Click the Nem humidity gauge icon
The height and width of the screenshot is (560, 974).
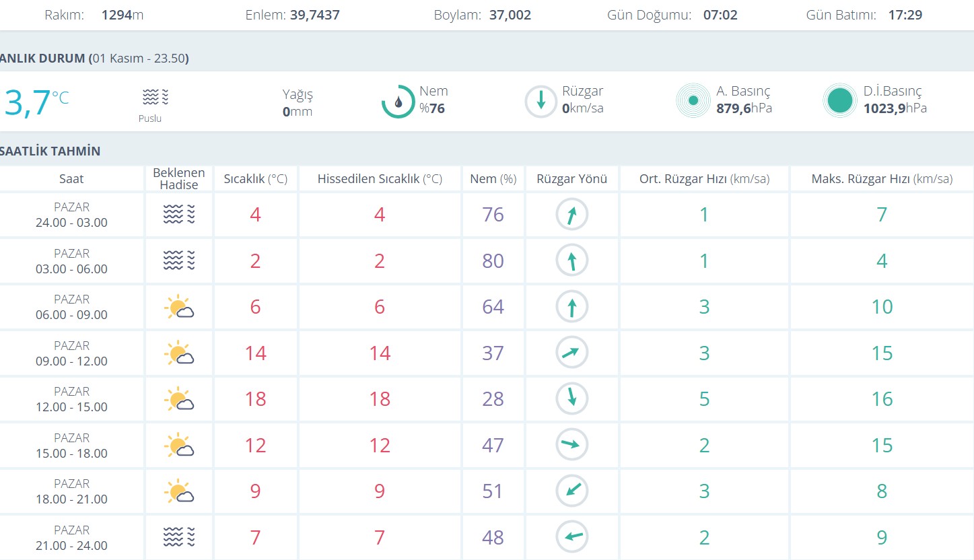(398, 102)
